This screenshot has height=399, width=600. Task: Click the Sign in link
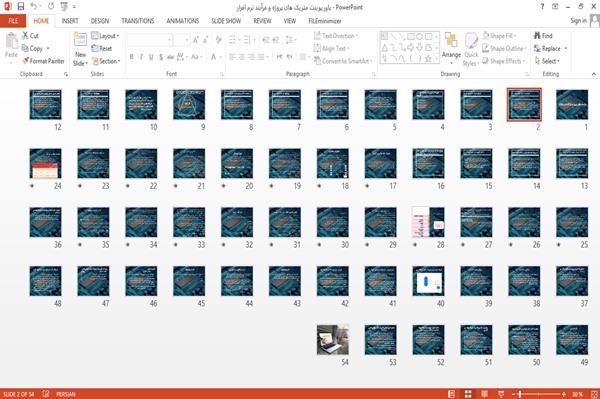pos(578,21)
